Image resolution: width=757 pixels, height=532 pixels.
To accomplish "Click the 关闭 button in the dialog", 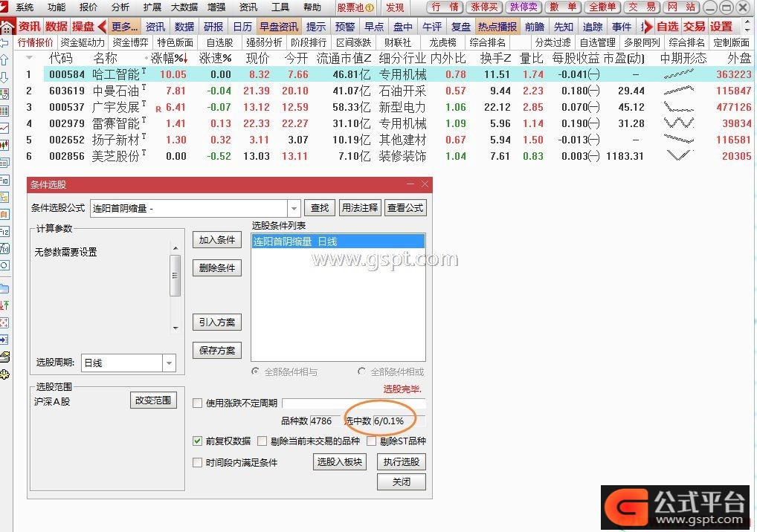I will (402, 481).
